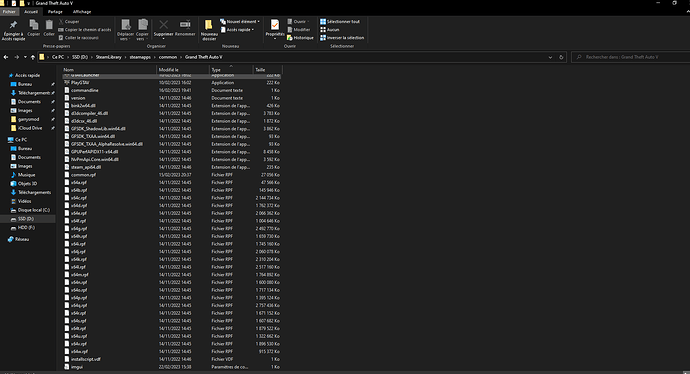Sort files by the Type column

tap(231, 70)
